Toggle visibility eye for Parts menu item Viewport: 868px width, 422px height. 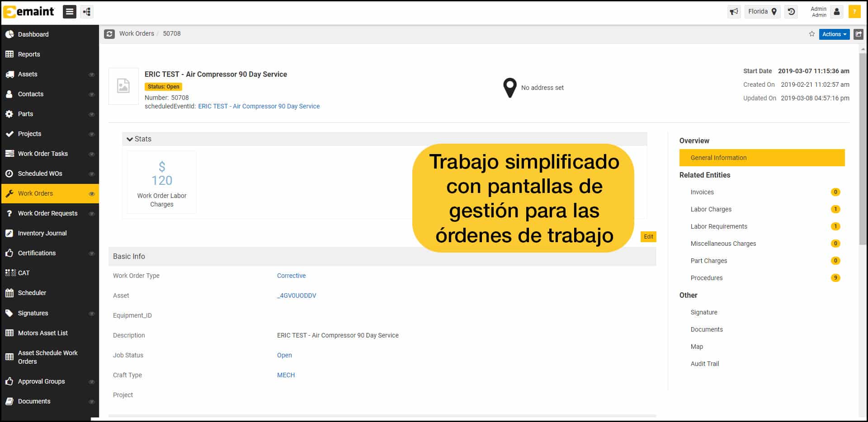[91, 114]
